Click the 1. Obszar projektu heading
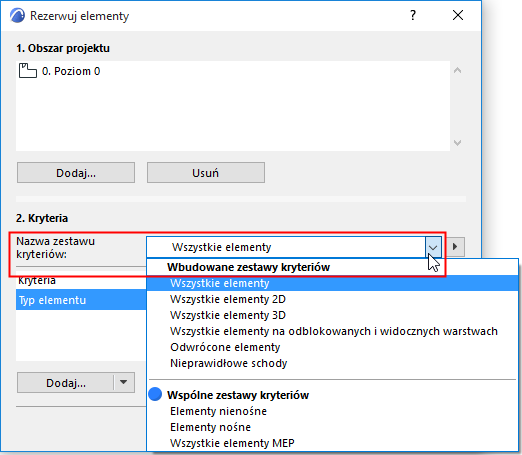Image resolution: width=522 pixels, height=455 pixels. (63, 48)
